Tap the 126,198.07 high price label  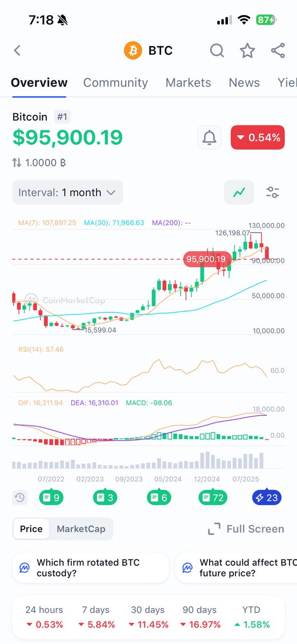coord(233,233)
